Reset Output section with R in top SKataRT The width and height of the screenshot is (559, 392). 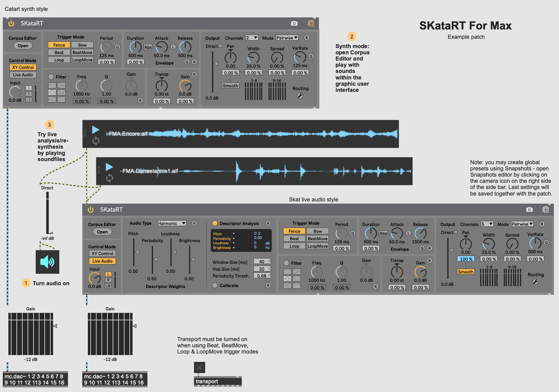click(307, 38)
